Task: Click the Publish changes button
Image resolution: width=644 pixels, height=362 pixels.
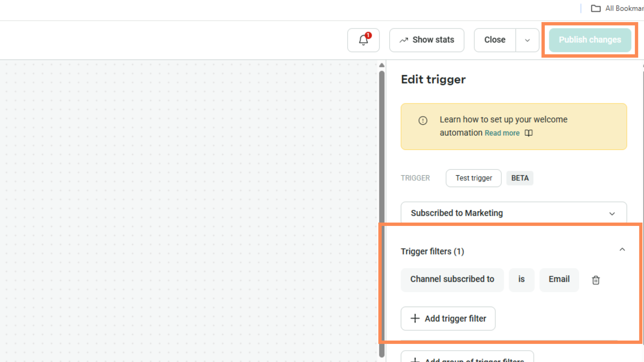Action: [x=590, y=40]
